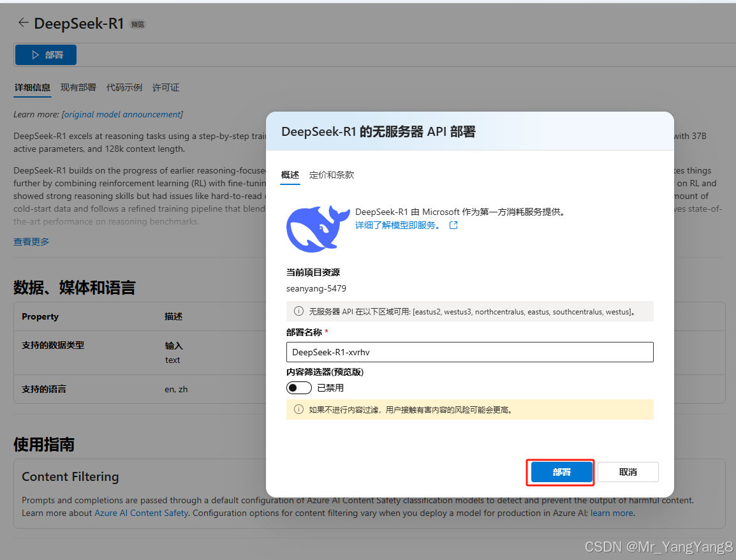
Task: Click the 预览 badge next to DeepSeek-R1
Action: pos(138,24)
